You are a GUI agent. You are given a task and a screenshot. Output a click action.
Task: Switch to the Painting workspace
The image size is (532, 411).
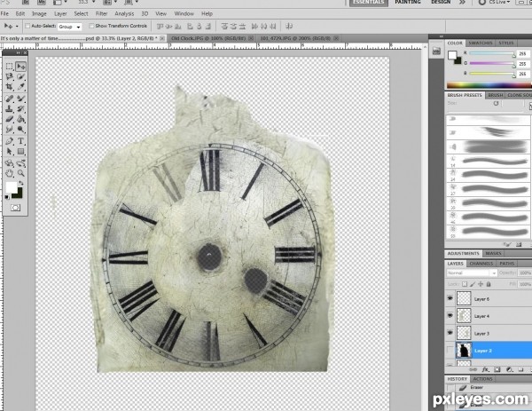coord(408,2)
